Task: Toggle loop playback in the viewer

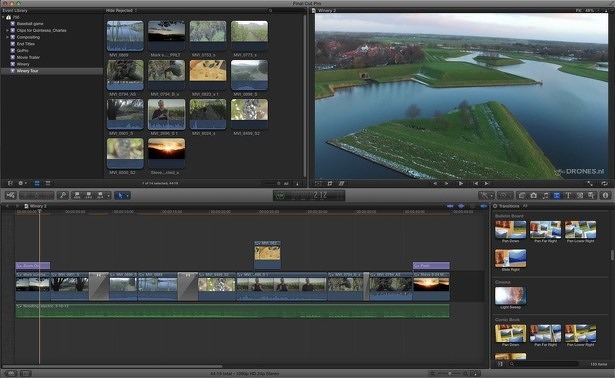Action: (x=604, y=184)
